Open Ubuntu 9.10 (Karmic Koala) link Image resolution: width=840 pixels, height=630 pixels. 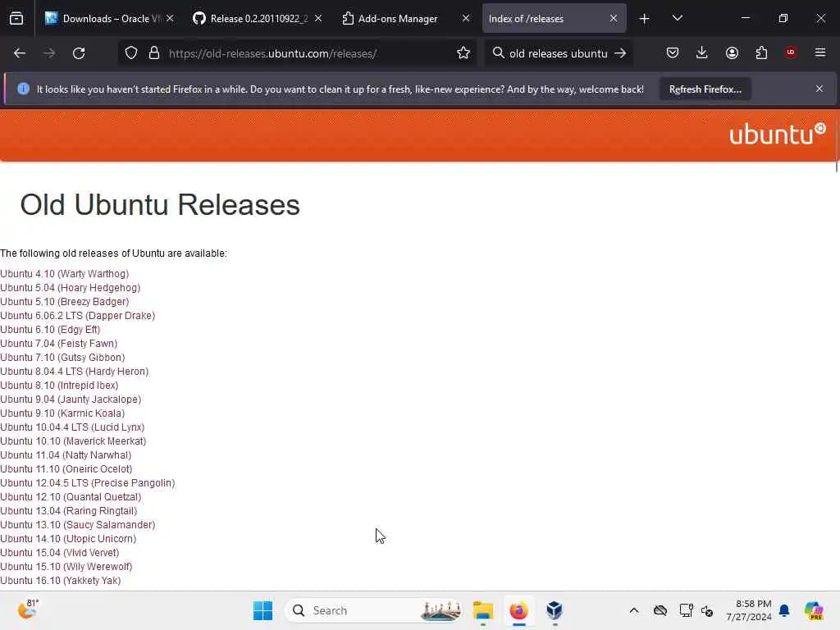(62, 413)
